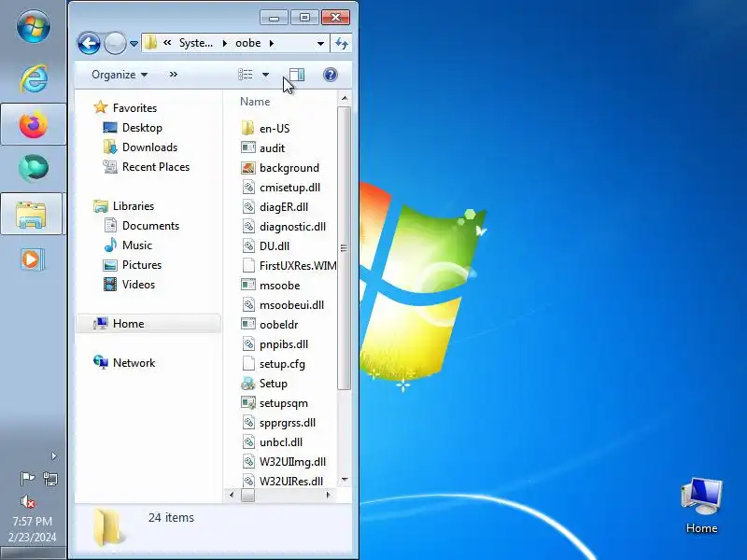Open Recent Places in Favorites

tap(156, 167)
